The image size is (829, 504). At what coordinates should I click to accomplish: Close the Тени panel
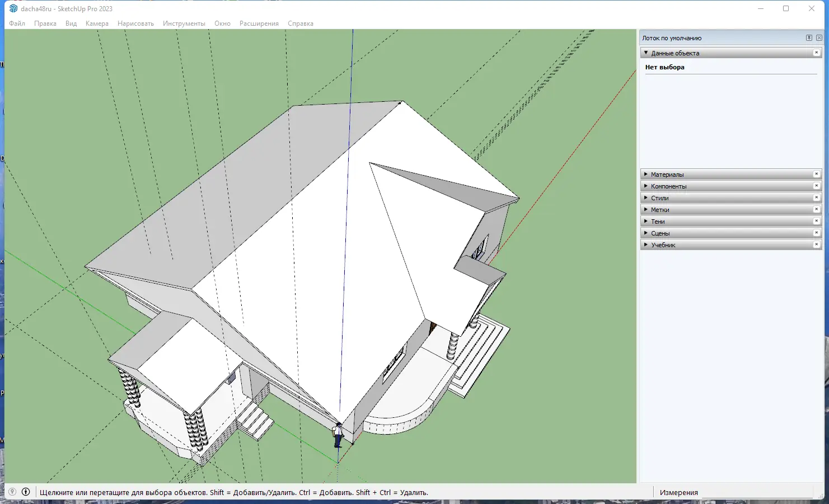pos(816,221)
